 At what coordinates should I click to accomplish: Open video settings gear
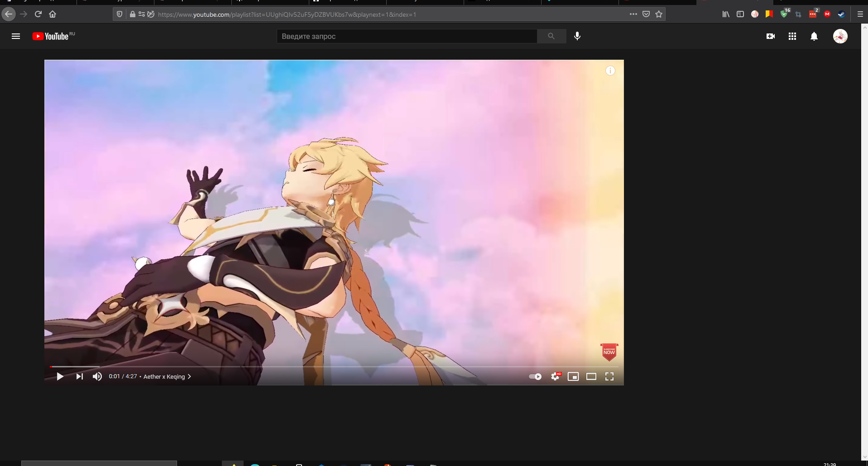[x=555, y=376]
